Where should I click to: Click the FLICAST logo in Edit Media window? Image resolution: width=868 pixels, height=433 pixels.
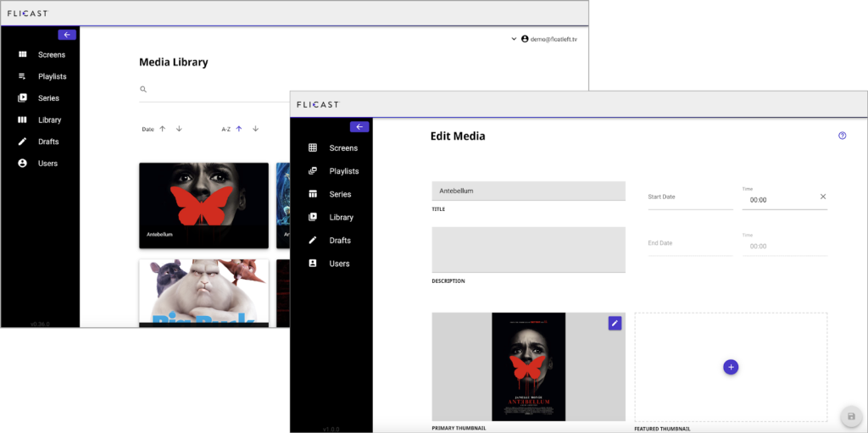(318, 104)
